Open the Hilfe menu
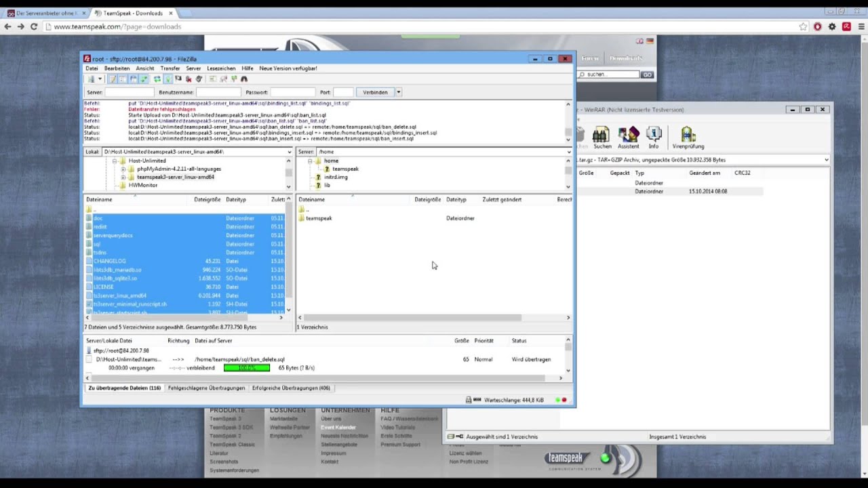 (248, 68)
